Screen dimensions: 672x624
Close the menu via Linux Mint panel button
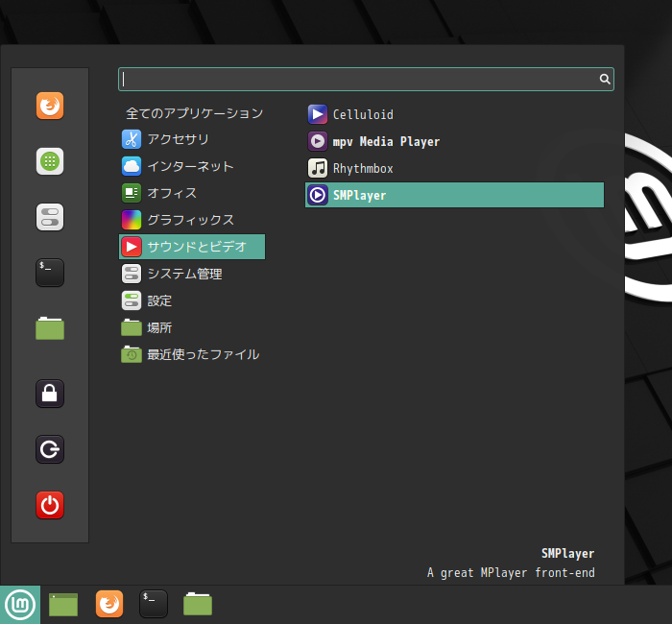[x=20, y=605]
